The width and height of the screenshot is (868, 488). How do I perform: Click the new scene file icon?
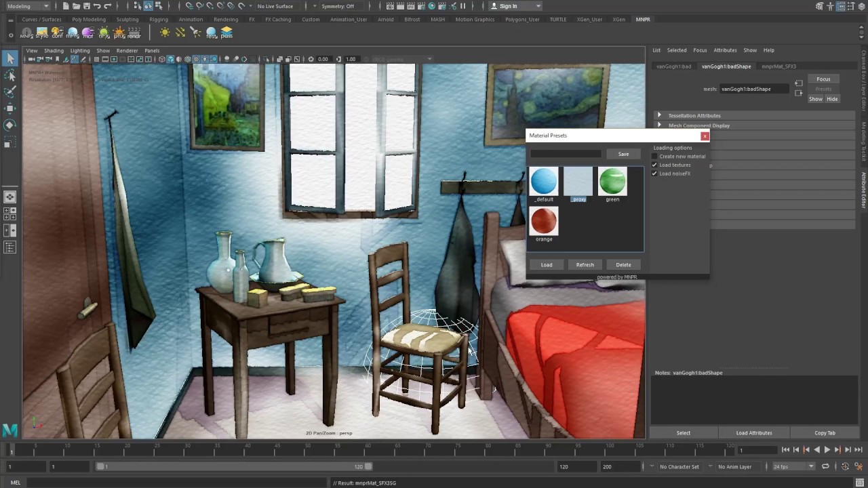tap(66, 6)
